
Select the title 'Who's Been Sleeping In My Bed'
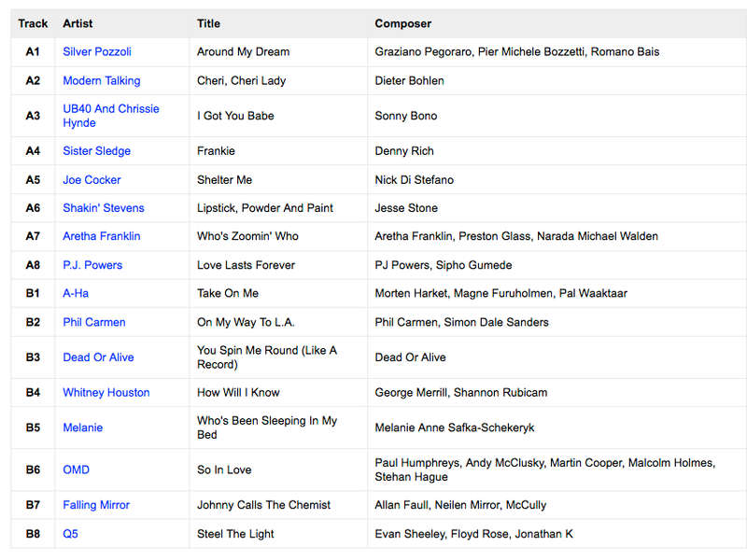pyautogui.click(x=267, y=427)
